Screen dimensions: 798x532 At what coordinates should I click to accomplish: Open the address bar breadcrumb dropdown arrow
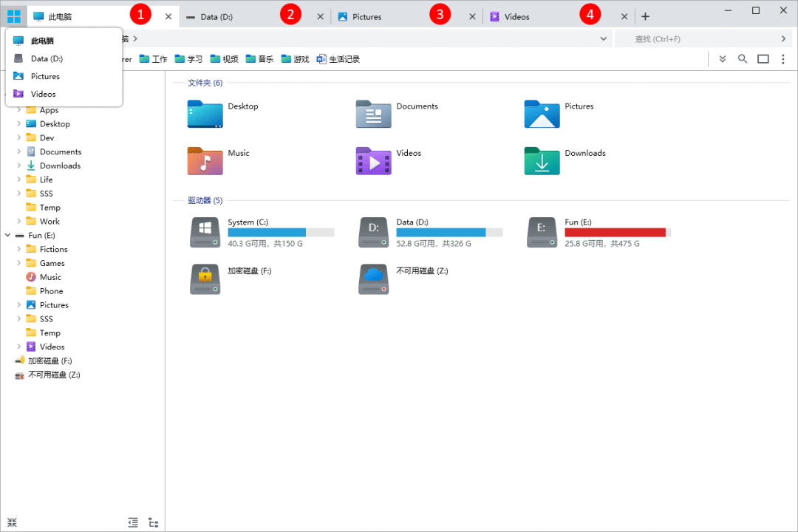pos(602,38)
